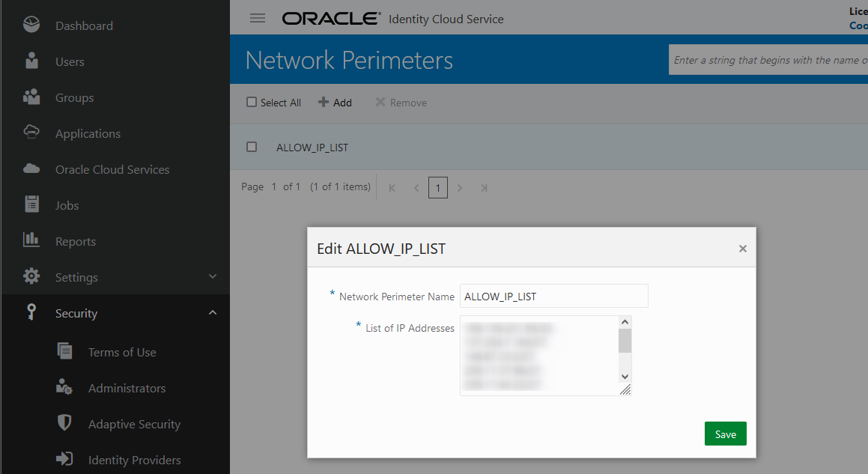
Task: Go to first page arrow
Action: click(392, 188)
